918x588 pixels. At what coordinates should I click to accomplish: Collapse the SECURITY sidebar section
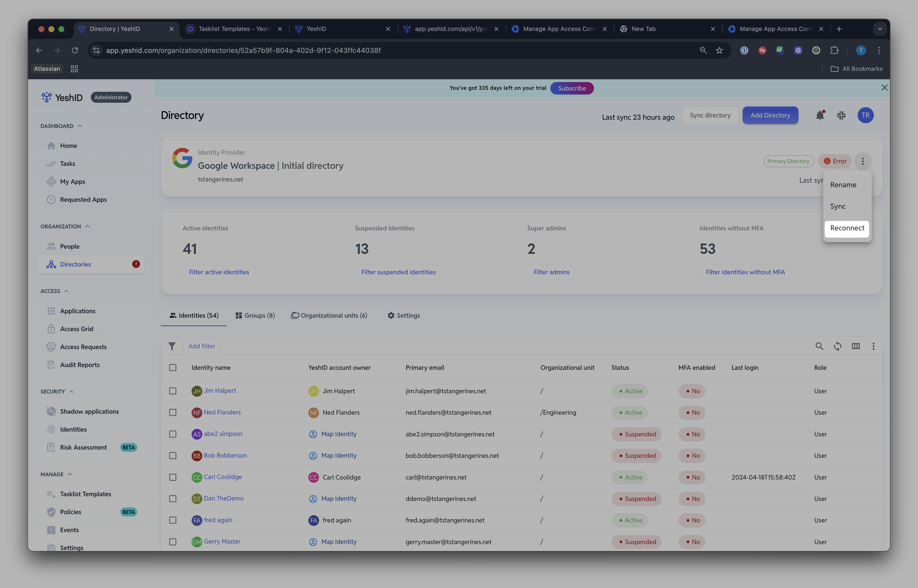71,392
